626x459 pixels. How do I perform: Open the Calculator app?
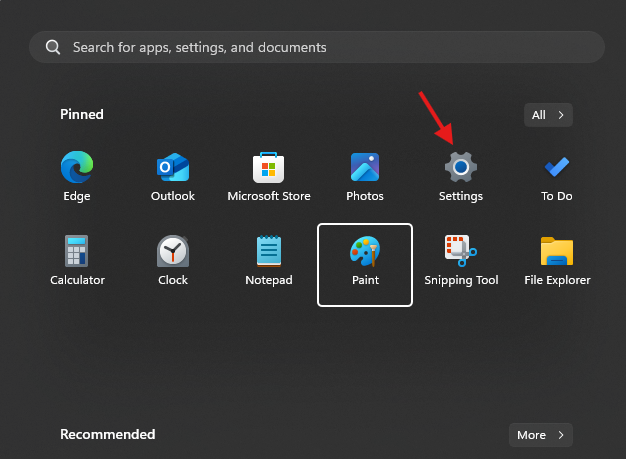click(77, 251)
